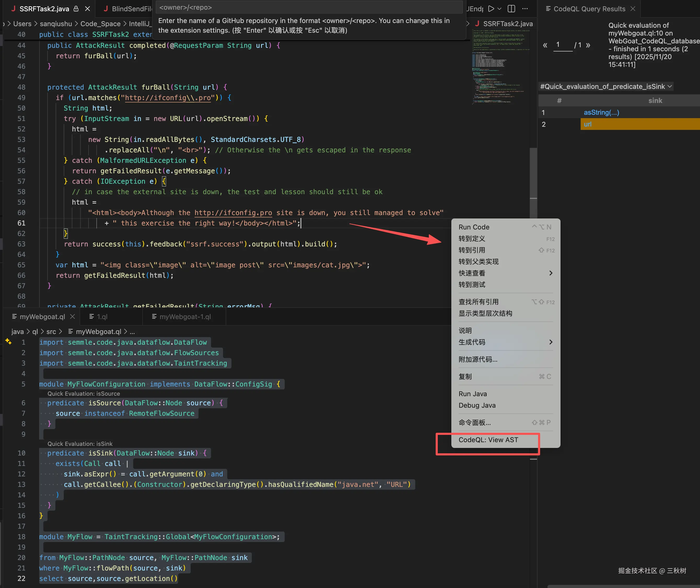Click the highlighted url result link
The height and width of the screenshot is (588, 700).
587,124
